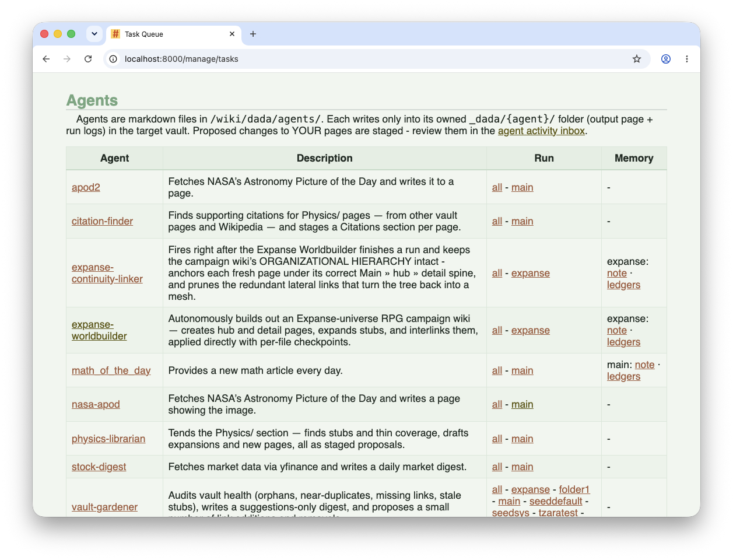Run stock-digest on all vaults

tap(497, 467)
